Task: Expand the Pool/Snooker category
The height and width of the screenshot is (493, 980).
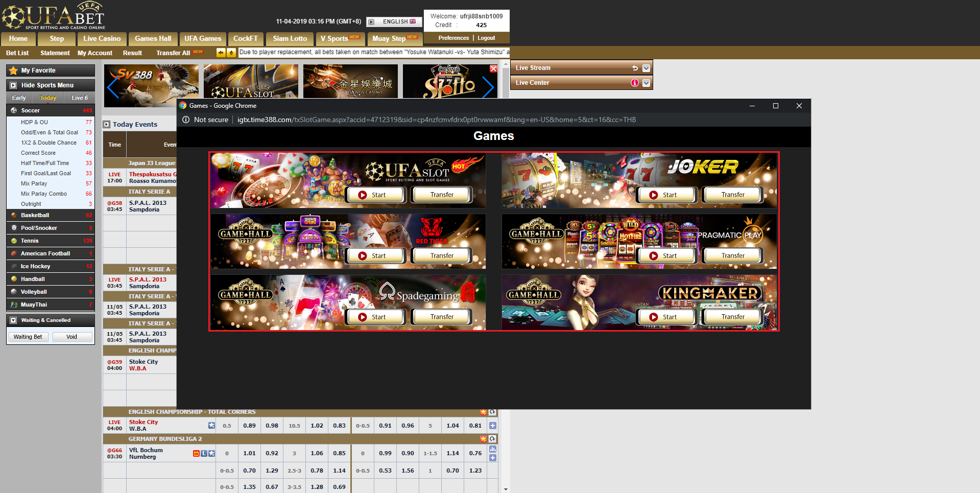Action: 51,228
